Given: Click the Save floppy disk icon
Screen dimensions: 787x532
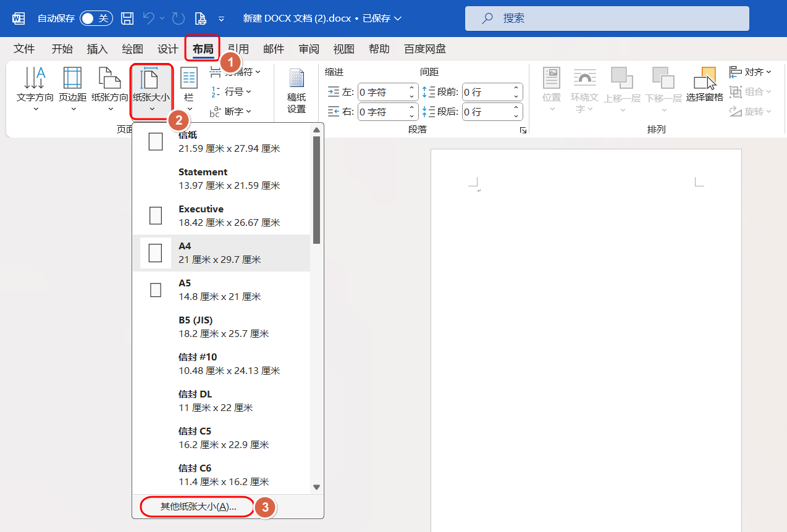Looking at the screenshot, I should click(x=127, y=19).
